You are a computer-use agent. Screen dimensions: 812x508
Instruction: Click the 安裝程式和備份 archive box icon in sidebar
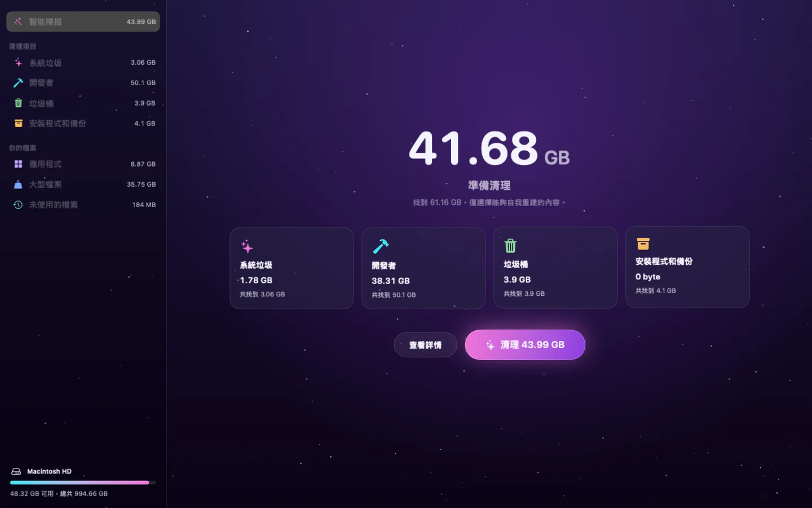pos(18,124)
